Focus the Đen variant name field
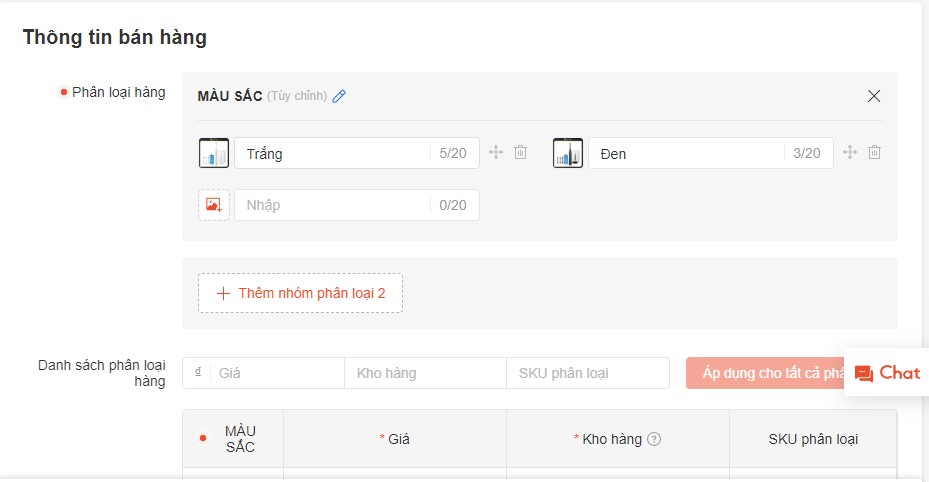 [x=710, y=153]
